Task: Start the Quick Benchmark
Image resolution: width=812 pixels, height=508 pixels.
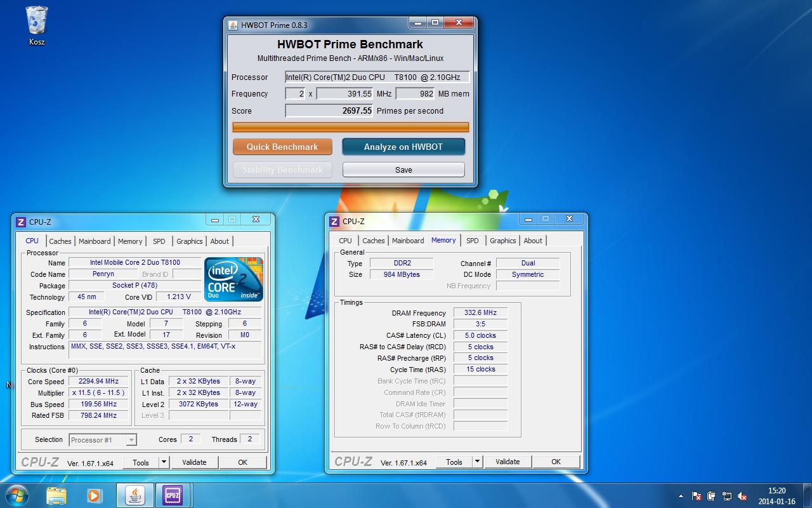Action: 282,147
